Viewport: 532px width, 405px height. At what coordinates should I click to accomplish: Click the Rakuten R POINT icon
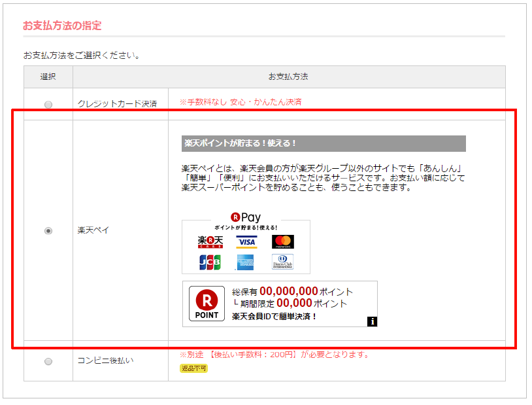207,304
